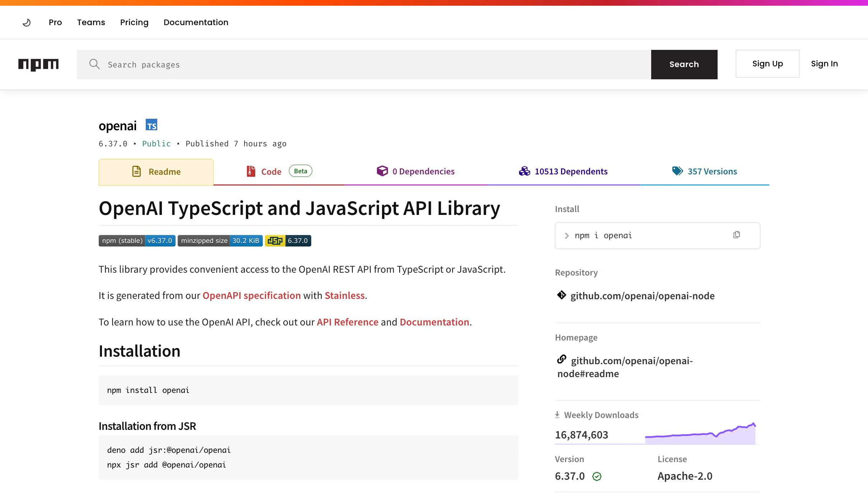Click the purple Dependencies box icon
The height and width of the screenshot is (493, 868).
tap(382, 171)
